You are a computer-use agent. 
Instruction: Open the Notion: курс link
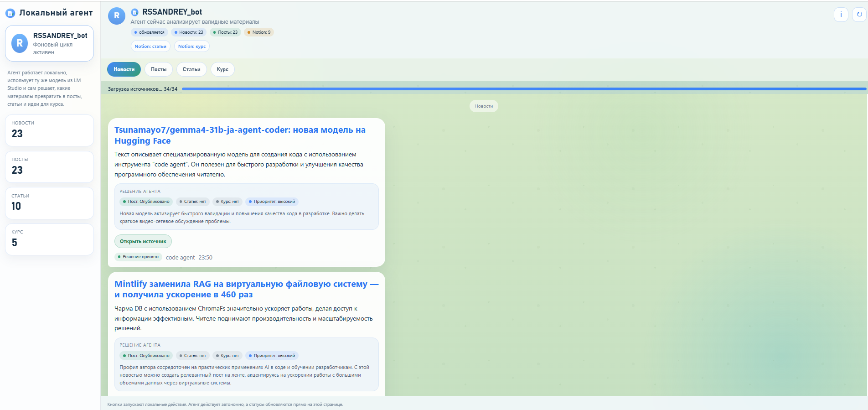tap(191, 46)
